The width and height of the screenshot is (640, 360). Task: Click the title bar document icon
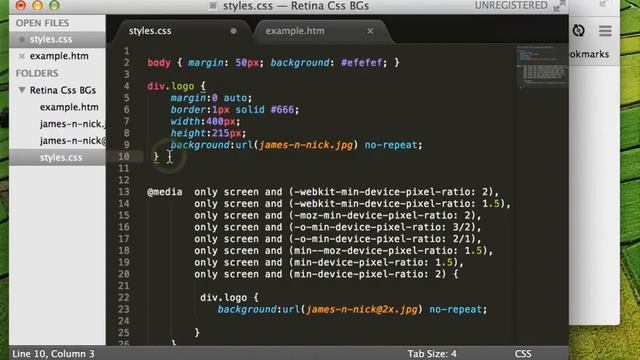213,6
